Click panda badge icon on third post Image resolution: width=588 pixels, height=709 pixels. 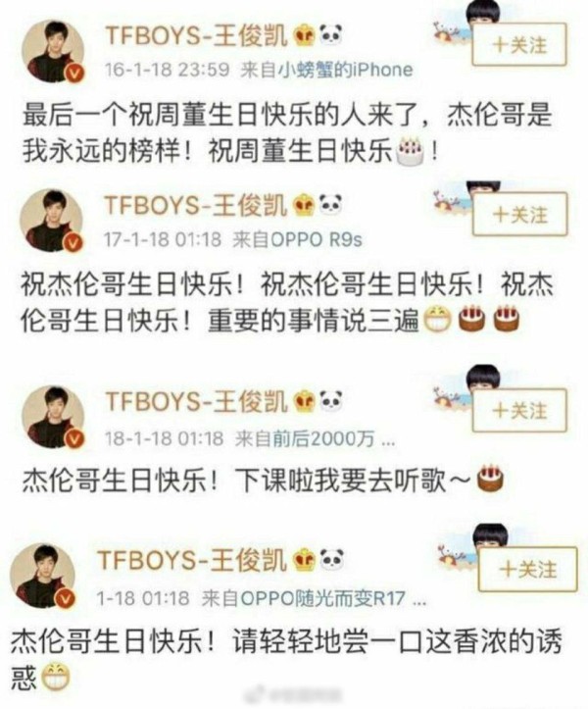331,401
